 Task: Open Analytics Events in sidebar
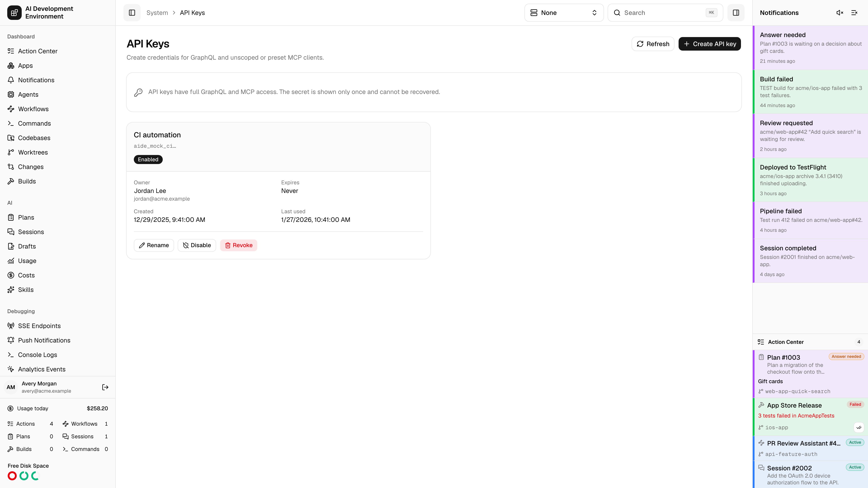point(58,369)
